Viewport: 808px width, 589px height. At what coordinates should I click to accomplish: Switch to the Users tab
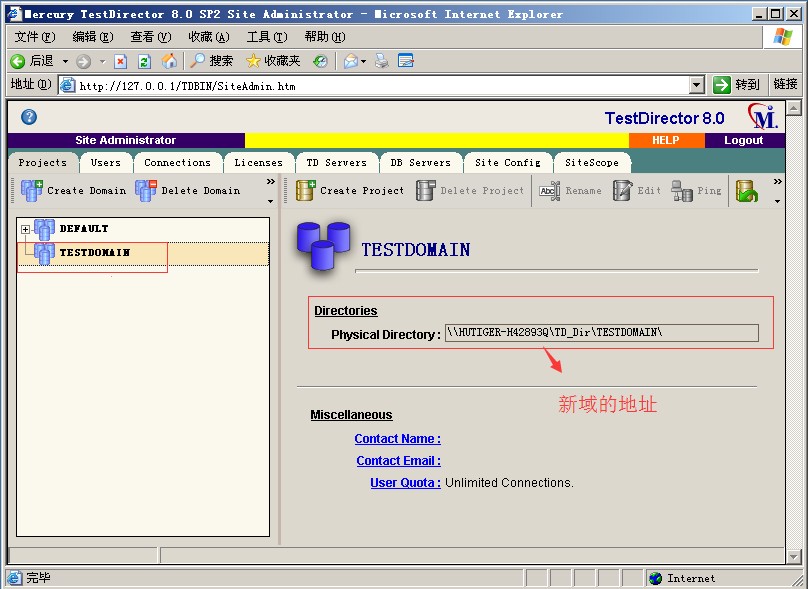click(105, 162)
